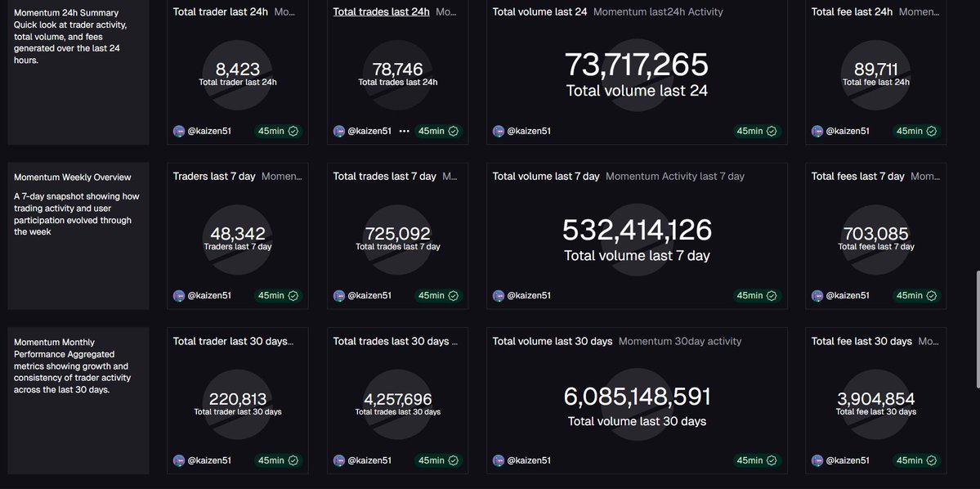Click the author avatar on Total trades last 24h card

(x=338, y=132)
